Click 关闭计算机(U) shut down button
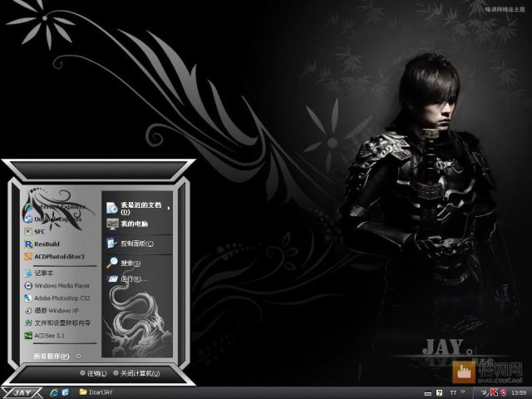Image resolution: width=532 pixels, height=399 pixels. 136,373
